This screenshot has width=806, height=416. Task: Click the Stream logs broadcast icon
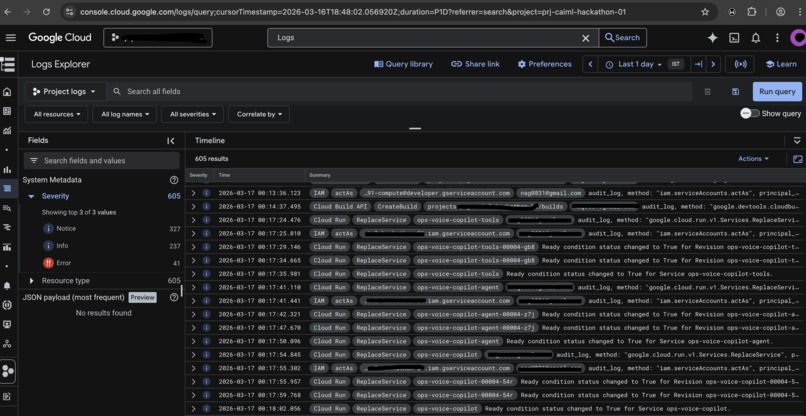pos(740,64)
